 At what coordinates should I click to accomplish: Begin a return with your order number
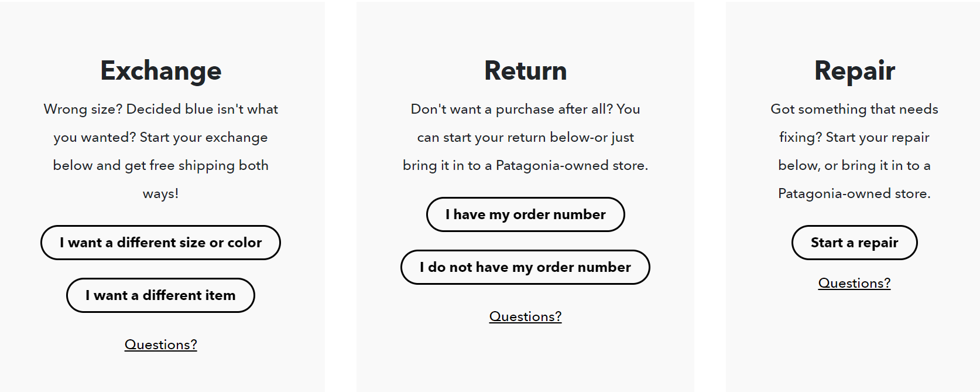[x=525, y=214]
